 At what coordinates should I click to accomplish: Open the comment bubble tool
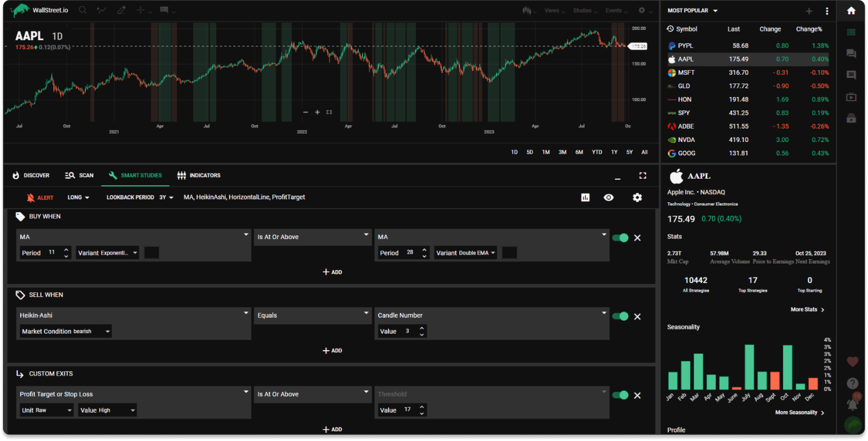click(164, 10)
